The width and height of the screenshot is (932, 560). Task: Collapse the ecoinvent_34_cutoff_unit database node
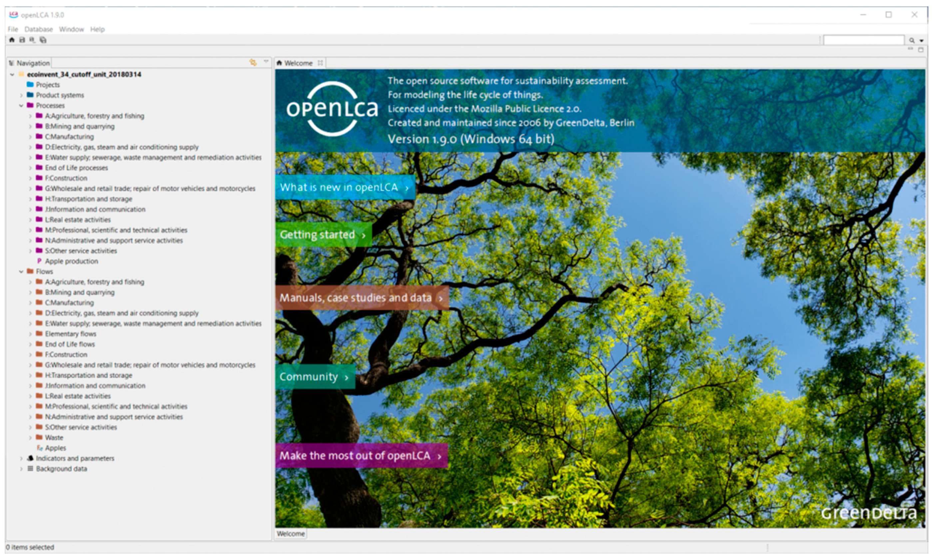(x=12, y=74)
